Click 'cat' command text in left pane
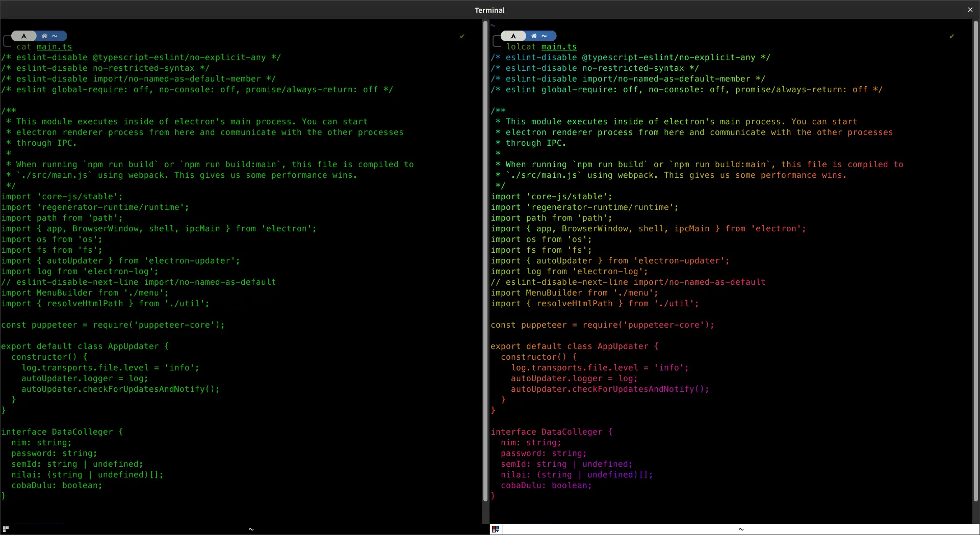The width and height of the screenshot is (980, 535). pyautogui.click(x=24, y=47)
